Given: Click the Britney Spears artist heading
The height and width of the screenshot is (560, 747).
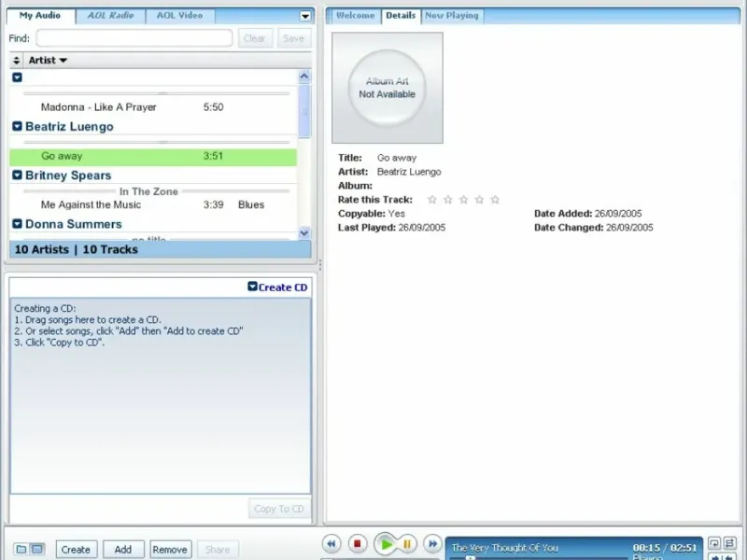Looking at the screenshot, I should pyautogui.click(x=68, y=175).
